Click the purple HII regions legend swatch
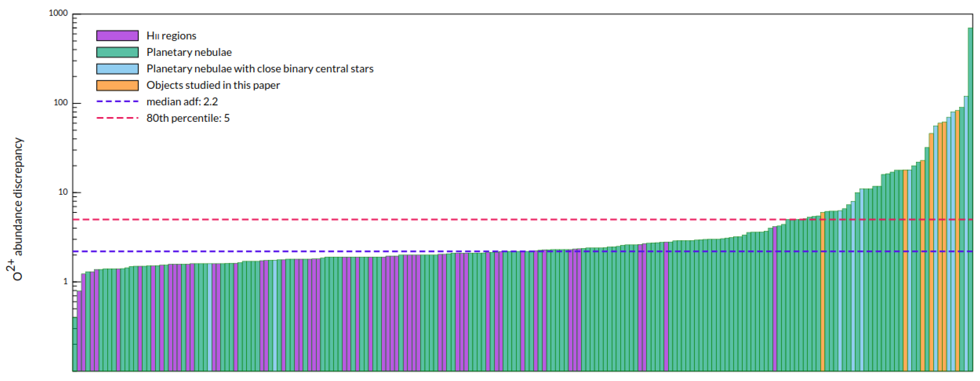980x381 pixels. (x=117, y=36)
